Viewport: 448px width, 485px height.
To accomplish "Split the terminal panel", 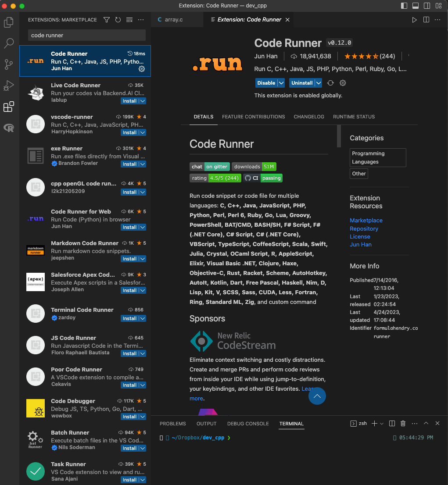I will pos(392,424).
